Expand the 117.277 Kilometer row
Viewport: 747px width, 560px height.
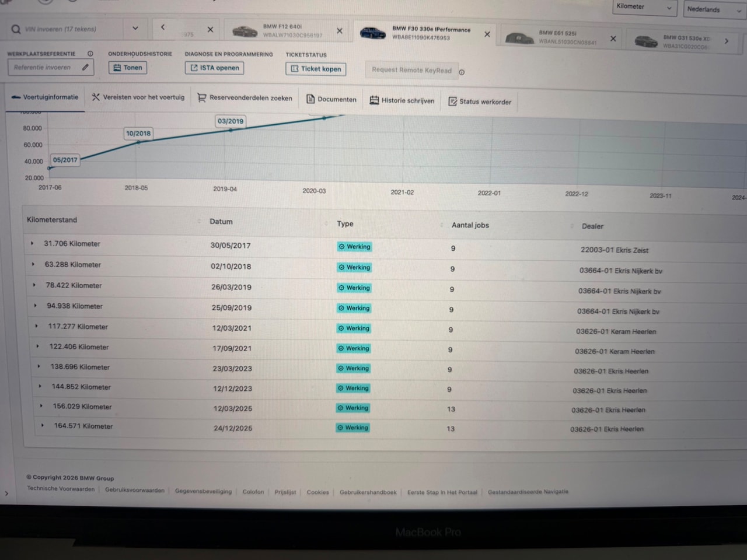pyautogui.click(x=37, y=326)
